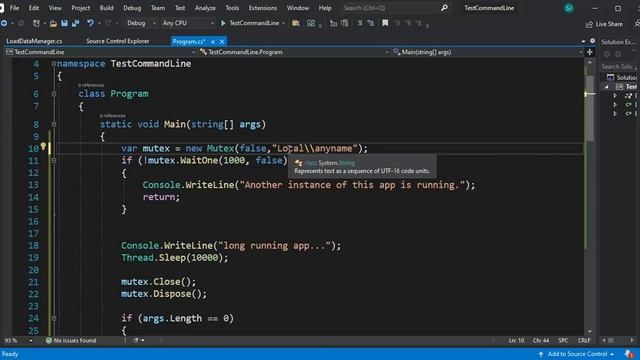Open the TestCommandLine project navigation dropdown
This screenshot has height=360, width=640.
[100, 52]
